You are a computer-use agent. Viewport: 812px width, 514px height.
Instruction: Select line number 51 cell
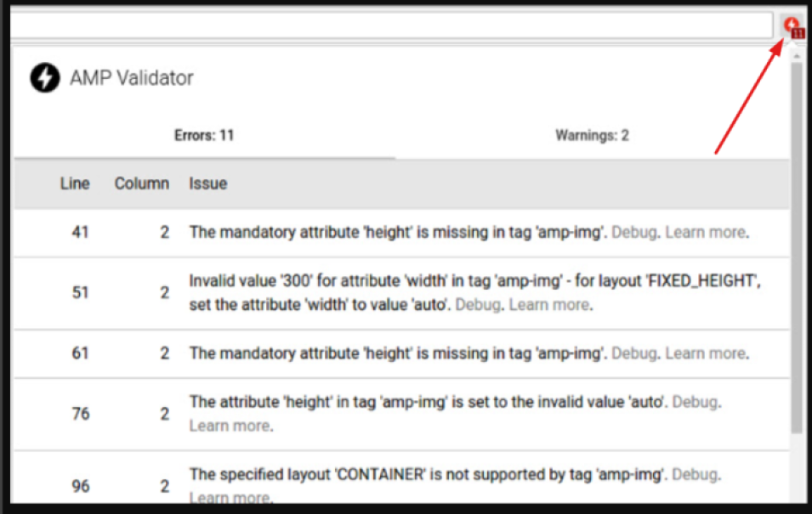(80, 292)
